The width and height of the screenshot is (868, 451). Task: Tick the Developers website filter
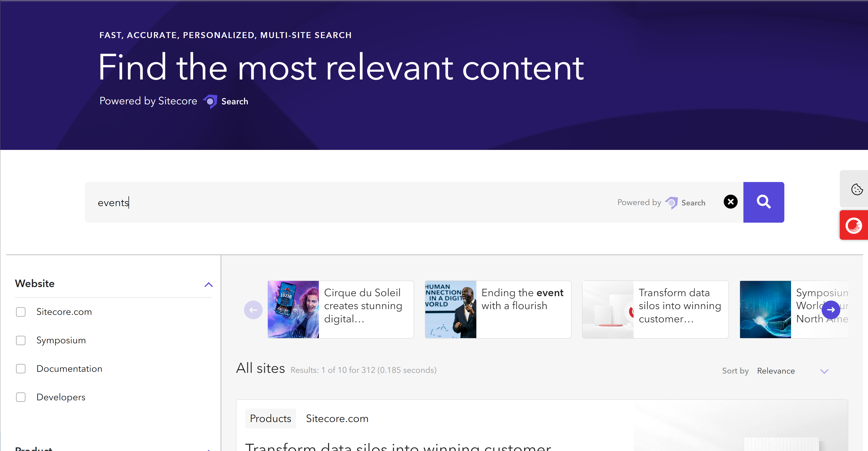[x=21, y=397]
